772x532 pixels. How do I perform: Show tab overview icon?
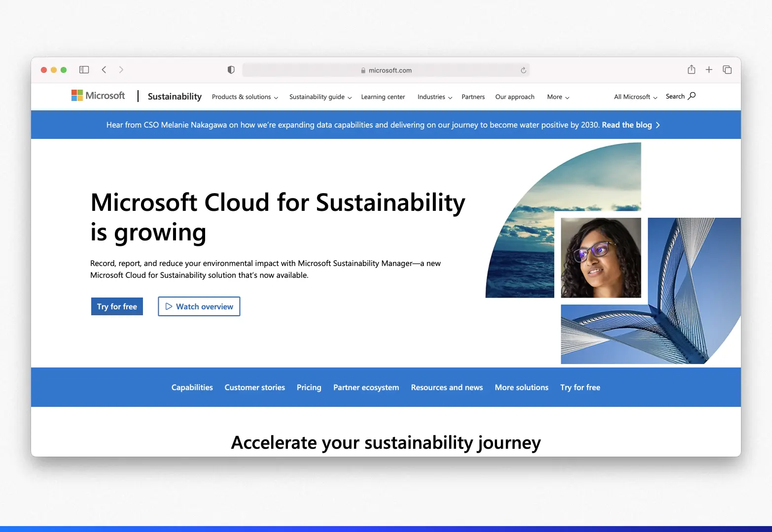point(727,70)
